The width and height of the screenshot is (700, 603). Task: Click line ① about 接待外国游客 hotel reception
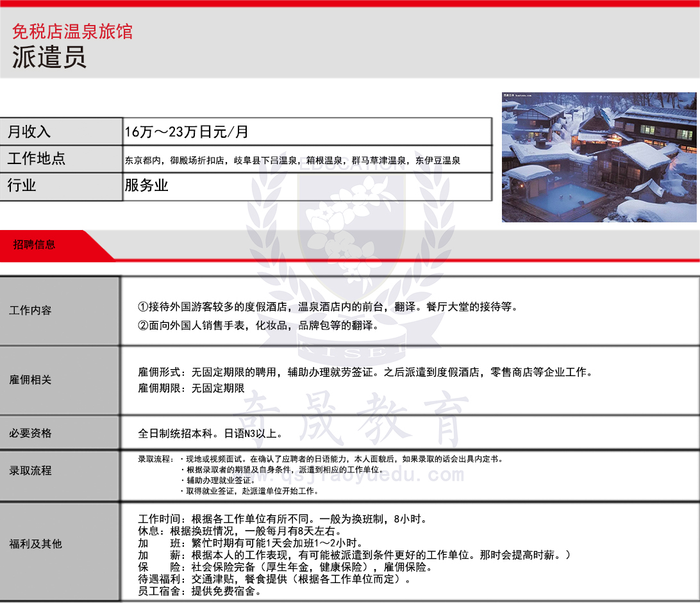pos(328,307)
